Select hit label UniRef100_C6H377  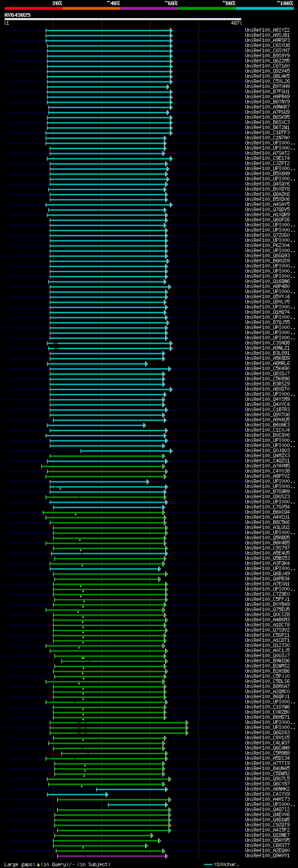click(267, 845)
